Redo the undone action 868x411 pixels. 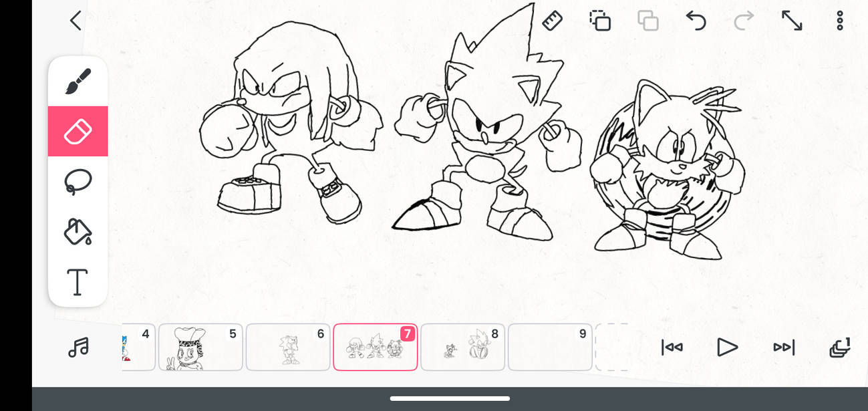click(744, 21)
